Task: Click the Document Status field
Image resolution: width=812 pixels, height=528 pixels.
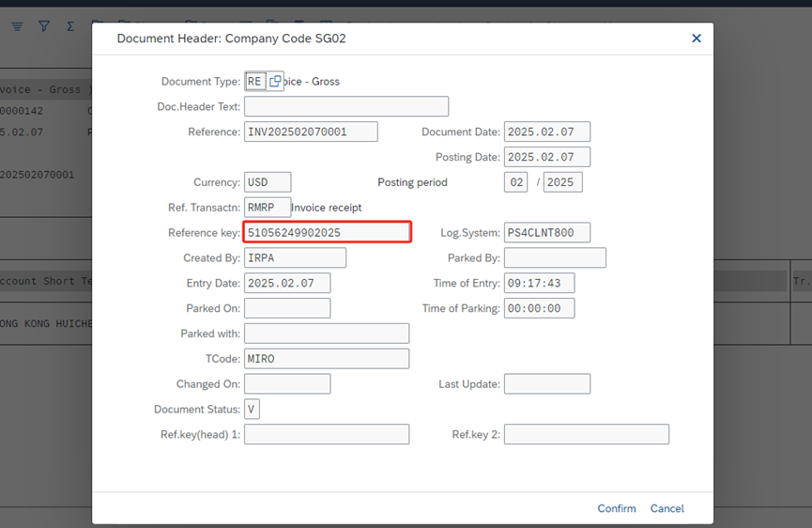Action: [252, 409]
